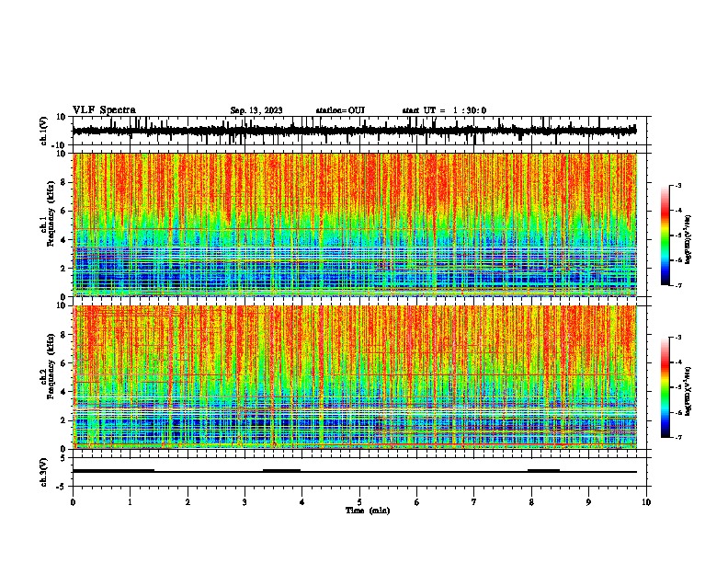The height and width of the screenshot is (563, 728).
Task: Click the "-3" tick on ch.1 colorbar
Action: [677, 185]
